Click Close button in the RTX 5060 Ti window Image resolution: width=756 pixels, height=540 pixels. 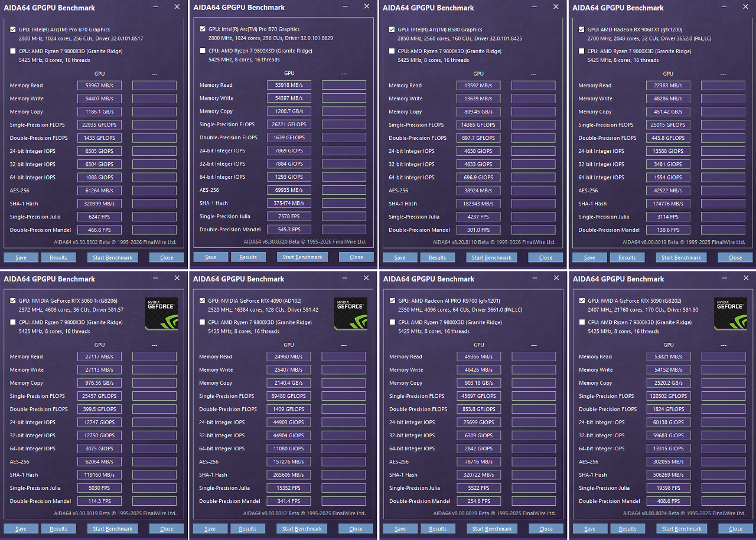coord(167,529)
